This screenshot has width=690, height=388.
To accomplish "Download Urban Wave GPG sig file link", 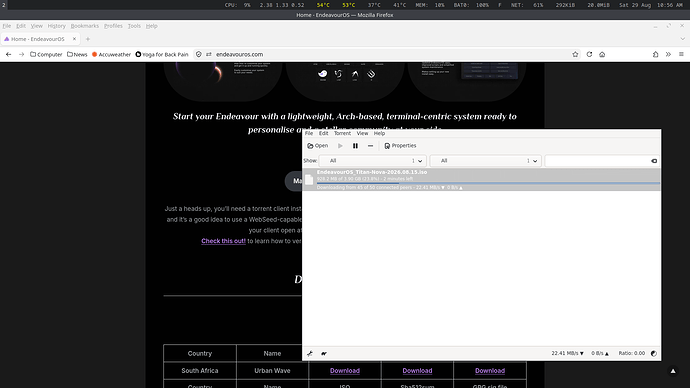I will (x=490, y=371).
